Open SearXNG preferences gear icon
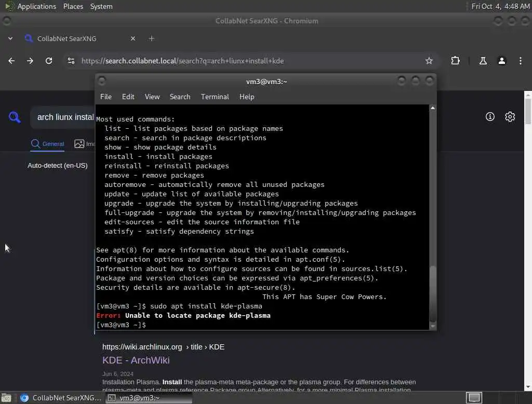This screenshot has width=532, height=404. coord(510,117)
